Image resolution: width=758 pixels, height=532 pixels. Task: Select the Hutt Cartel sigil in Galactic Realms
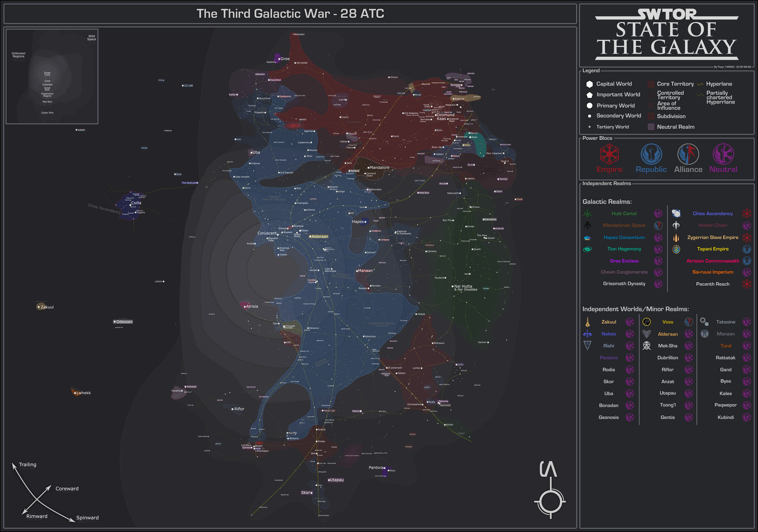[588, 213]
